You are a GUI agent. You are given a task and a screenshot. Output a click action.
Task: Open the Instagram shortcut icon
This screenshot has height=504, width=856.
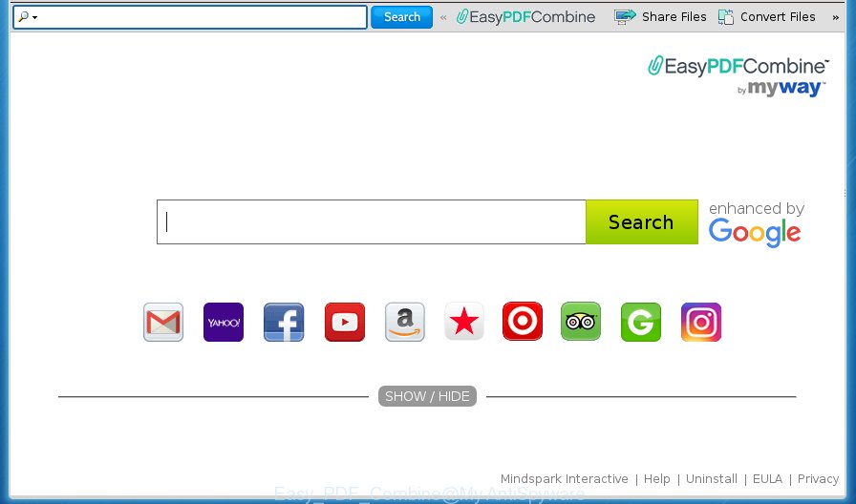pyautogui.click(x=701, y=322)
